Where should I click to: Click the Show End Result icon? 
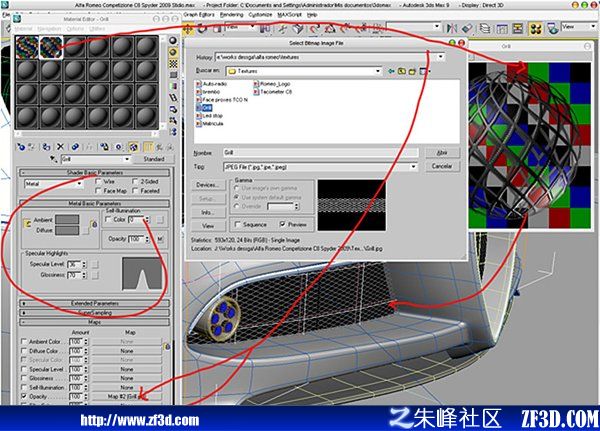tap(148, 147)
